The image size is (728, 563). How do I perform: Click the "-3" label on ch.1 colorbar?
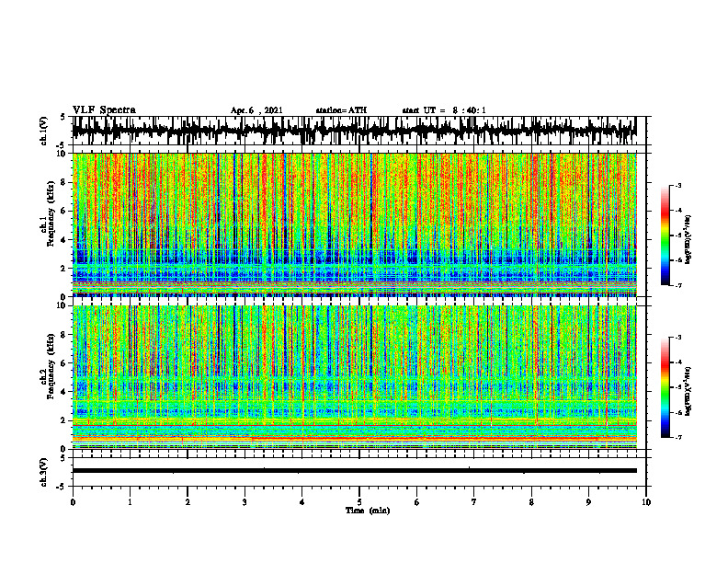678,185
